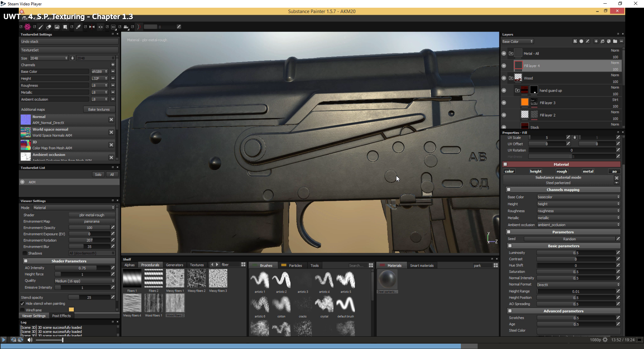Activate the Projection painting tool
The image size is (644, 349).
click(x=57, y=27)
